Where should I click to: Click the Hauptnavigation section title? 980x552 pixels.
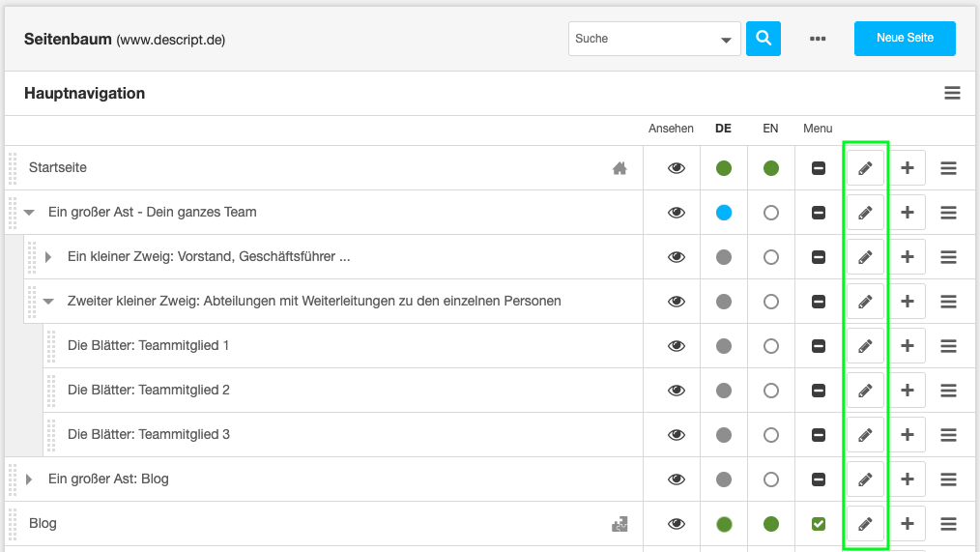click(x=84, y=93)
